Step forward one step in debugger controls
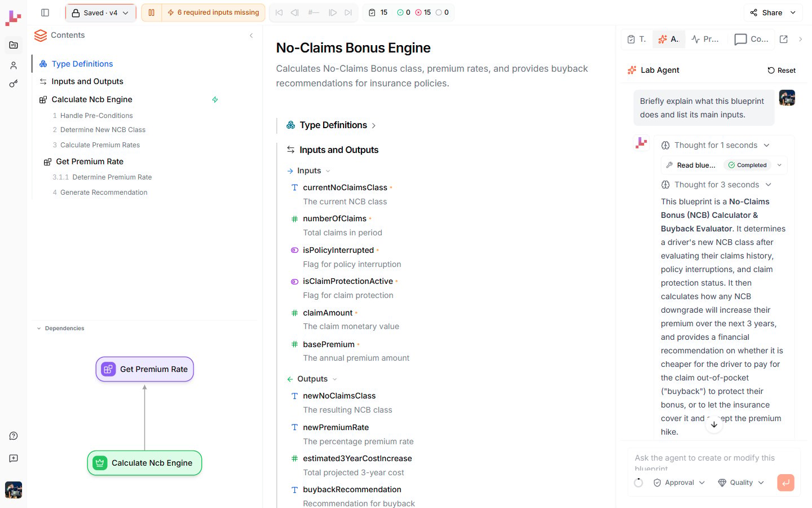Image resolution: width=812 pixels, height=508 pixels. [x=333, y=12]
